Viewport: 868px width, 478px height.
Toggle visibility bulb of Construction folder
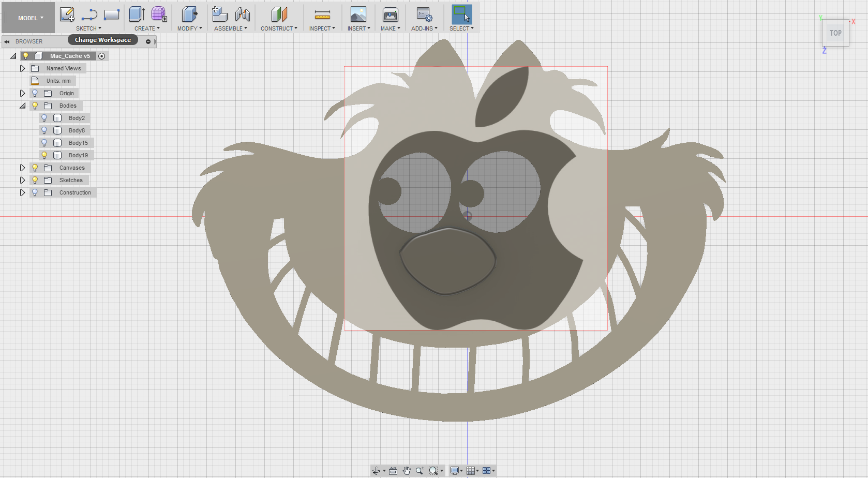[35, 192]
